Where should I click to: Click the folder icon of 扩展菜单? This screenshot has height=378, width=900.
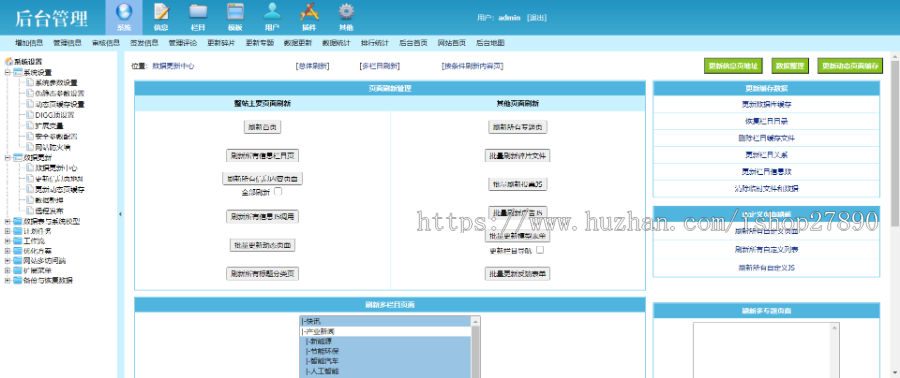point(18,270)
